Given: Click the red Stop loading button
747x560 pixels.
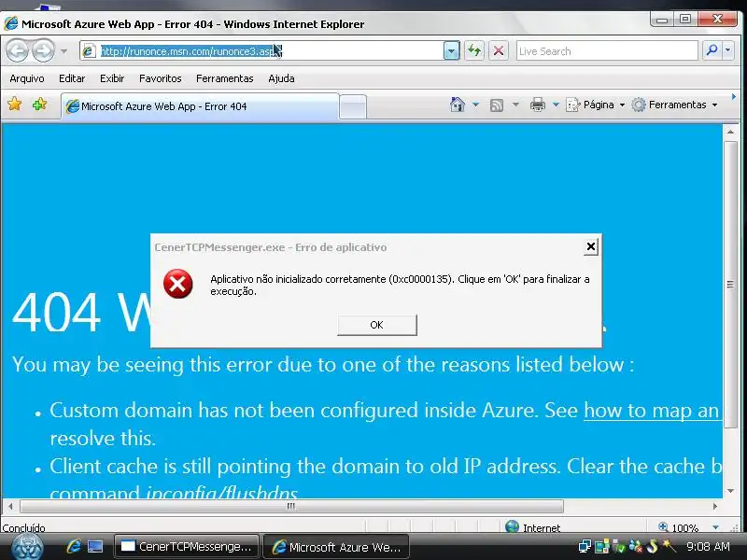Looking at the screenshot, I should 499,50.
